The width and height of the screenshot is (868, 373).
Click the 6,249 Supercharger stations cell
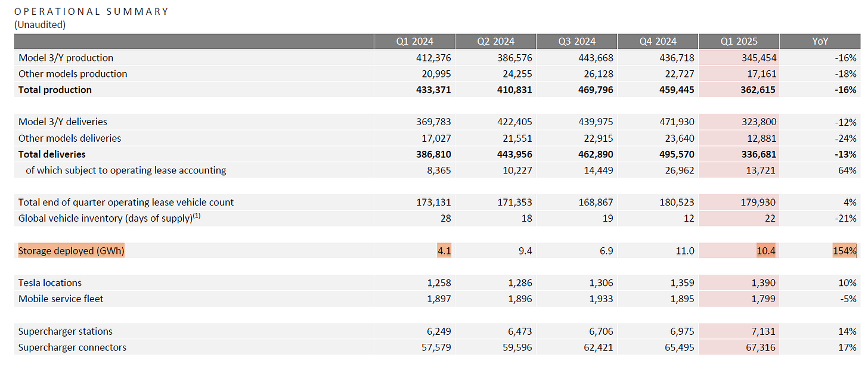tap(439, 331)
